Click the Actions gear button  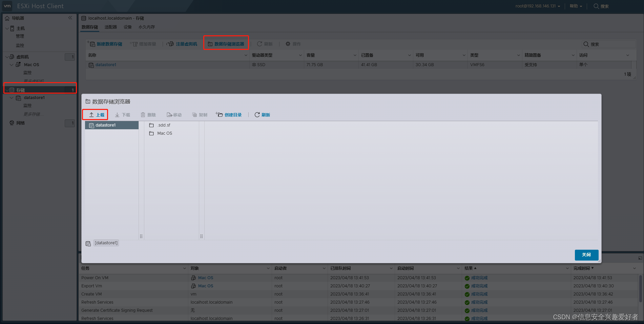tap(293, 44)
